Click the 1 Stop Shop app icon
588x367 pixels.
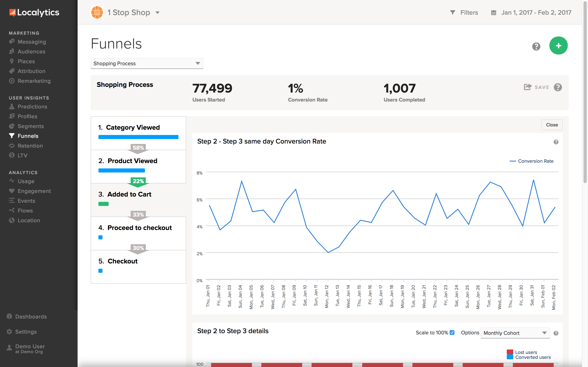point(97,12)
